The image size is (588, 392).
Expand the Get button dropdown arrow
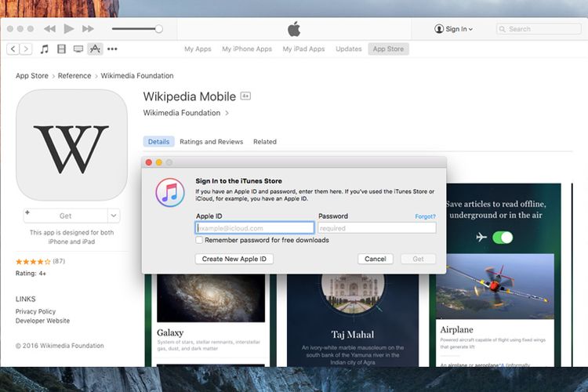coord(114,216)
